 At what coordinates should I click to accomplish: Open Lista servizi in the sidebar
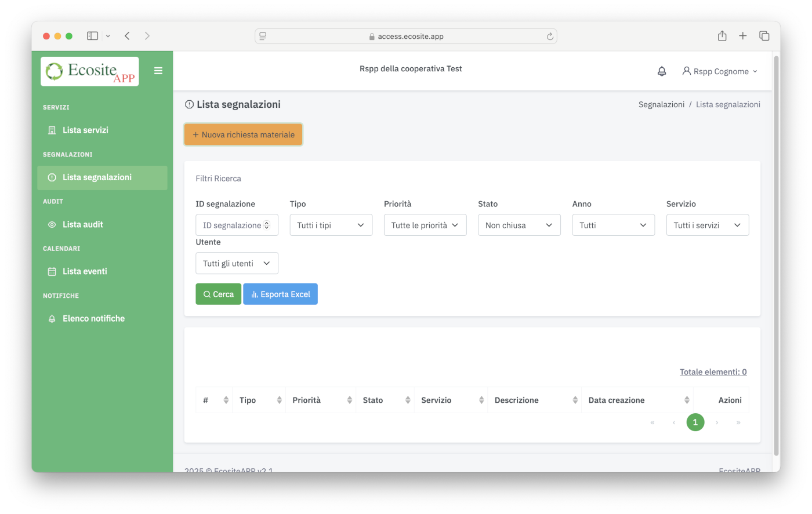[x=102, y=130]
